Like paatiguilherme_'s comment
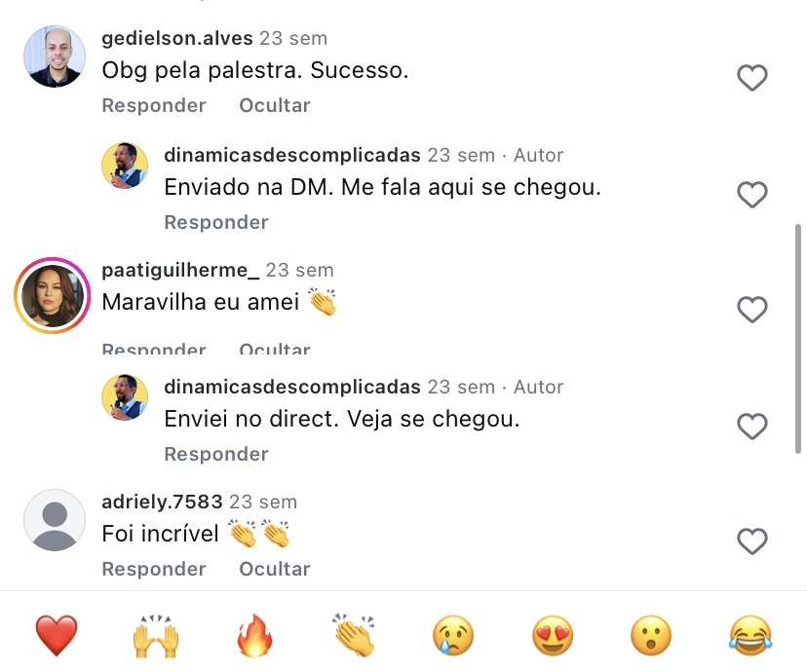Screen dimensions: 807x672 (x=752, y=310)
